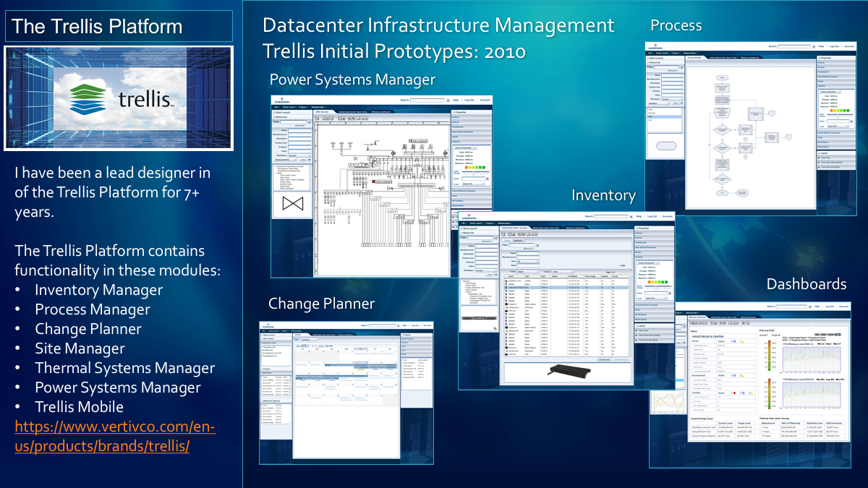Open the Workspace dropdown in Power Systems Manager
868x488 pixels.
[299, 155]
